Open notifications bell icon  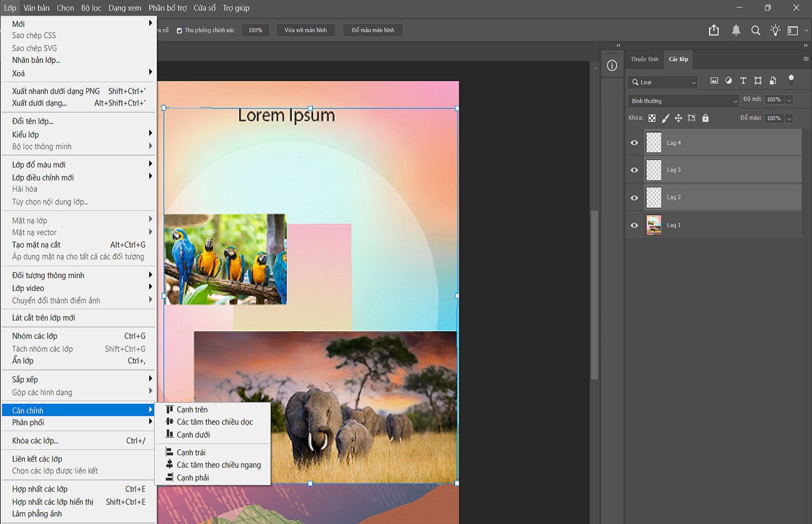click(736, 30)
